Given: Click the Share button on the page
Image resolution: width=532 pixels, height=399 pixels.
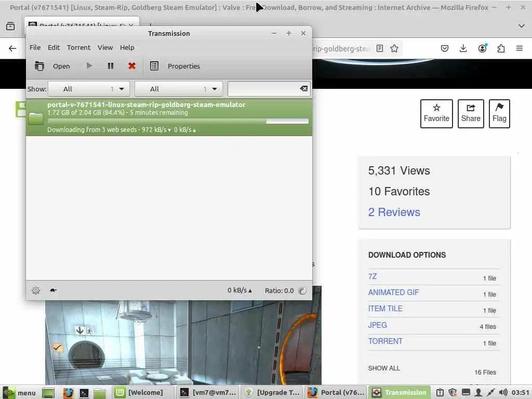Looking at the screenshot, I should coord(471,114).
